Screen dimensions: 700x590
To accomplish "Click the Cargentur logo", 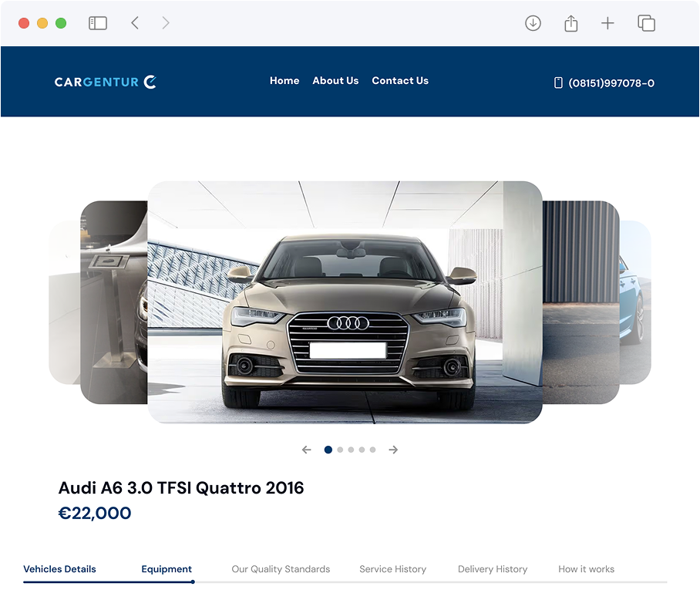I will (106, 82).
